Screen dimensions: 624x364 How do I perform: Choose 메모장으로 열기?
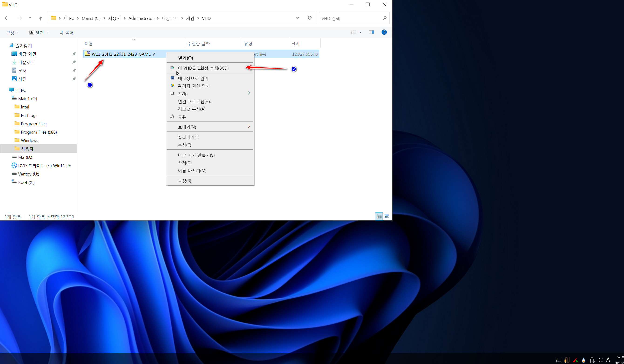[210, 78]
